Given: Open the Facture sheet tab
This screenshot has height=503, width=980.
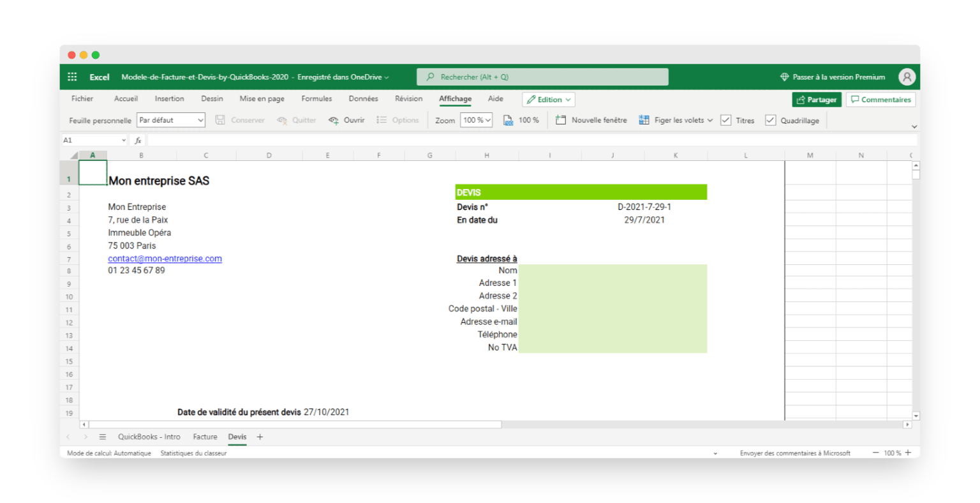Looking at the screenshot, I should (x=205, y=437).
